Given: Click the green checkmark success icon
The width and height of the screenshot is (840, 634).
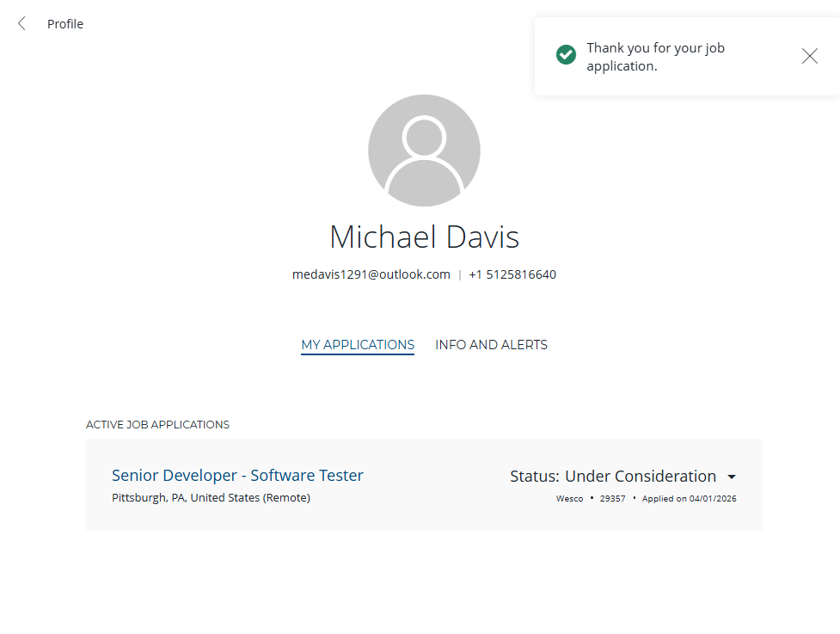Looking at the screenshot, I should click(566, 55).
